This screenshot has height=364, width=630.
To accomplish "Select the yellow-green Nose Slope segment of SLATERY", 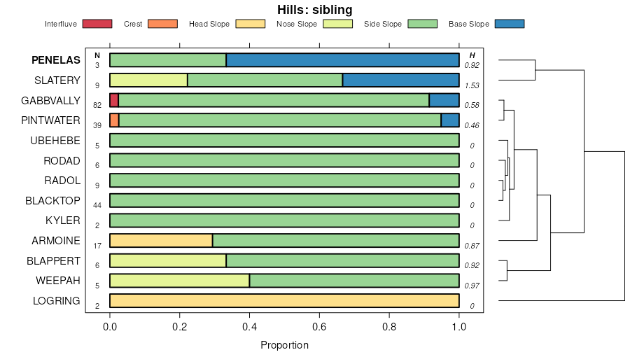I will click(x=148, y=80).
